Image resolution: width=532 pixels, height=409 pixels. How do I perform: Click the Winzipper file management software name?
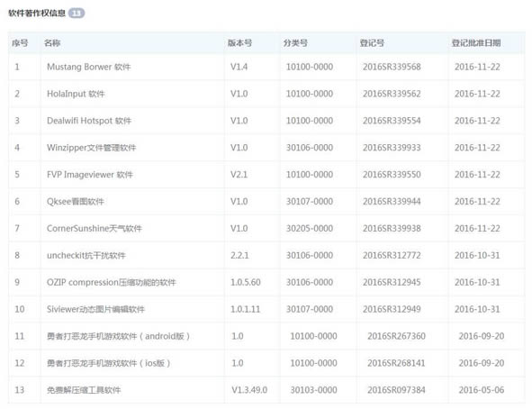[x=91, y=148]
